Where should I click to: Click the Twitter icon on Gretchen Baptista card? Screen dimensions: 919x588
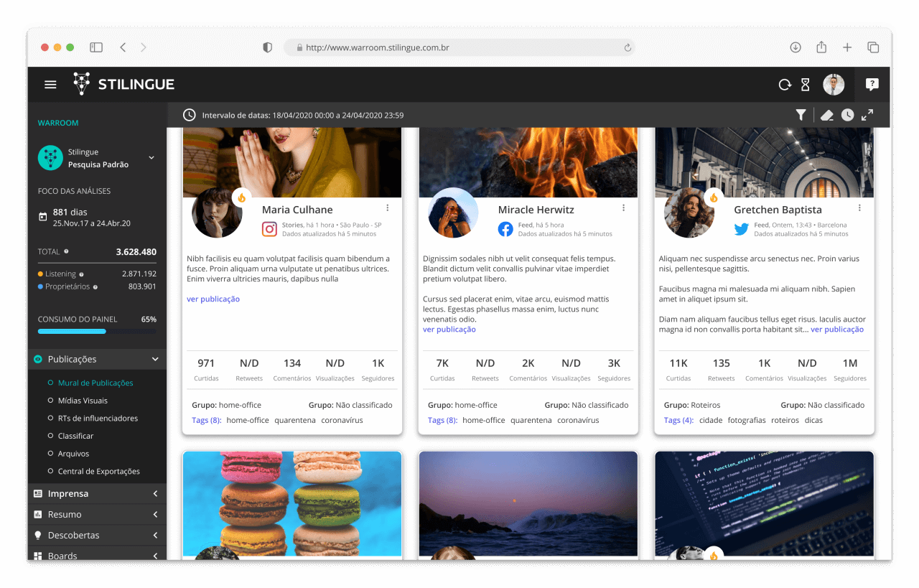(x=742, y=230)
